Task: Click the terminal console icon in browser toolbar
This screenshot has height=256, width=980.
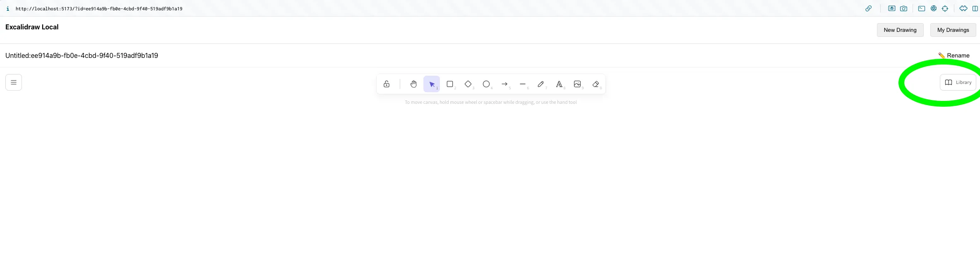Action: (922, 8)
